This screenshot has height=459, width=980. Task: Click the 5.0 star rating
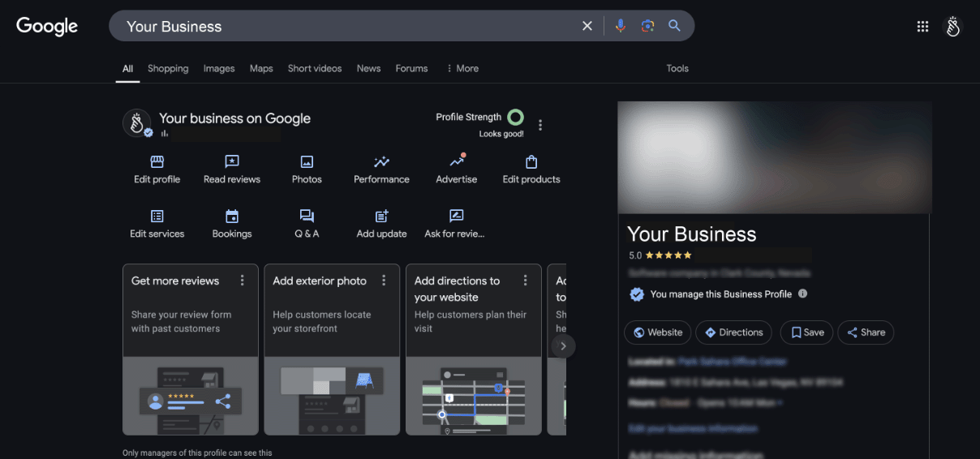click(660, 255)
